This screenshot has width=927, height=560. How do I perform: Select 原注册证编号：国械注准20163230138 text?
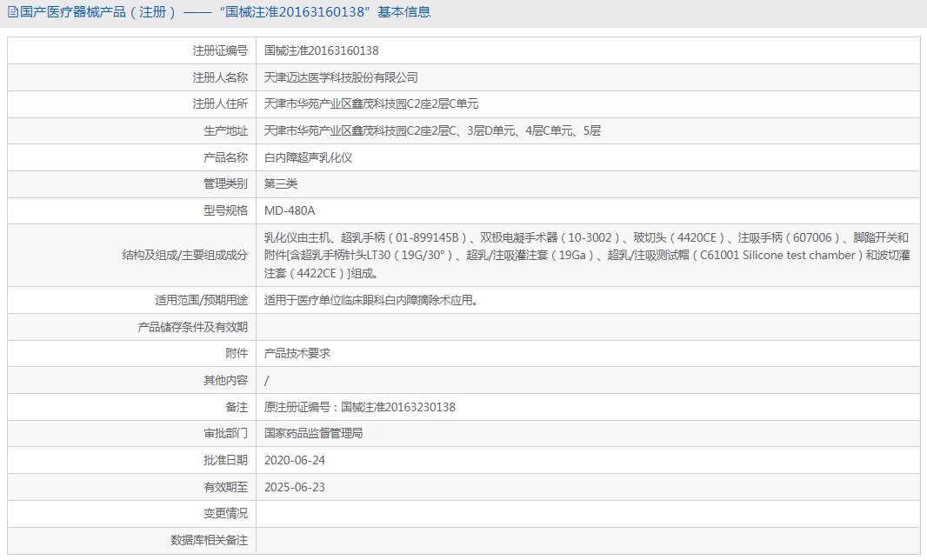(x=359, y=407)
